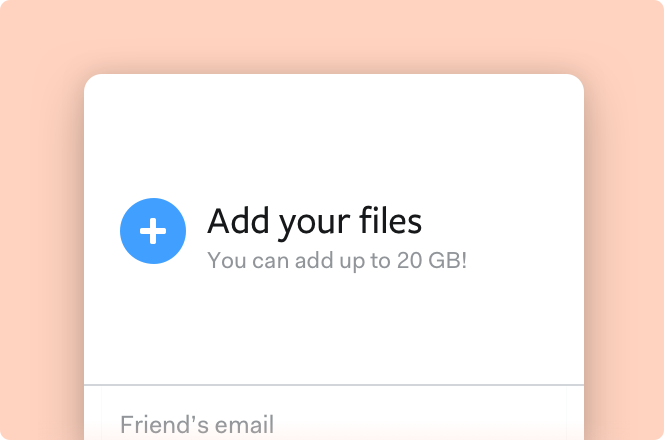Screen dimensions: 664x440
Task: Hit the plus beside Add your files
Action: [152, 232]
